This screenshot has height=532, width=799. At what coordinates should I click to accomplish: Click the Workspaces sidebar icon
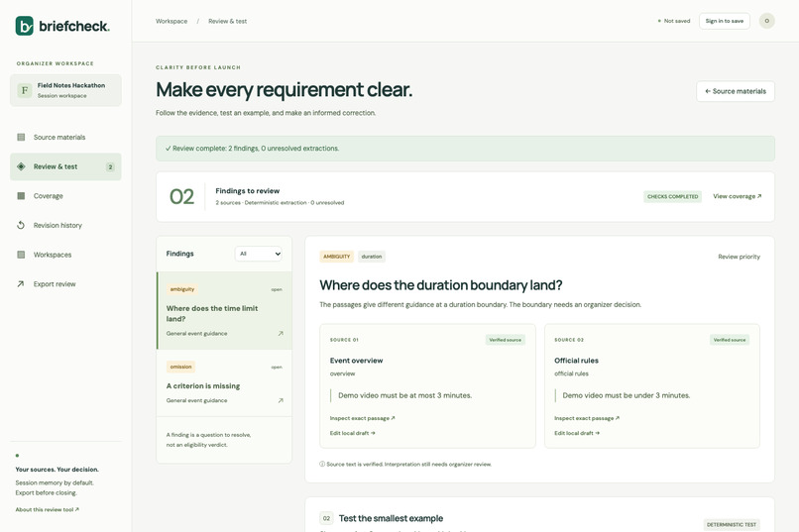21,255
